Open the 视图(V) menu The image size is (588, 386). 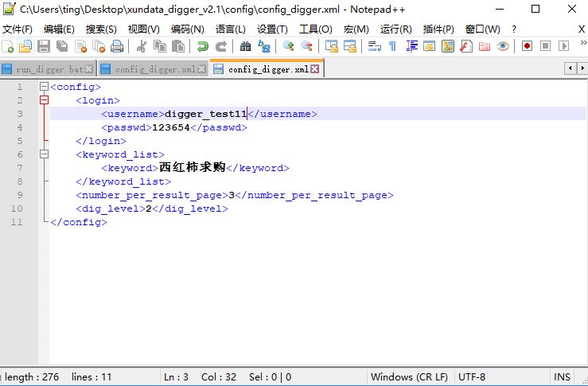[144, 29]
